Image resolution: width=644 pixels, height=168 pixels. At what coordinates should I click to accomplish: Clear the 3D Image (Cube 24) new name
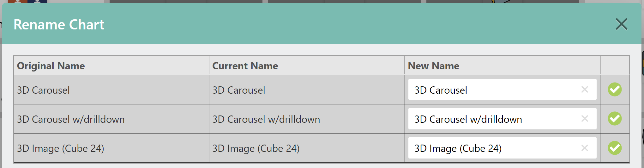point(585,148)
